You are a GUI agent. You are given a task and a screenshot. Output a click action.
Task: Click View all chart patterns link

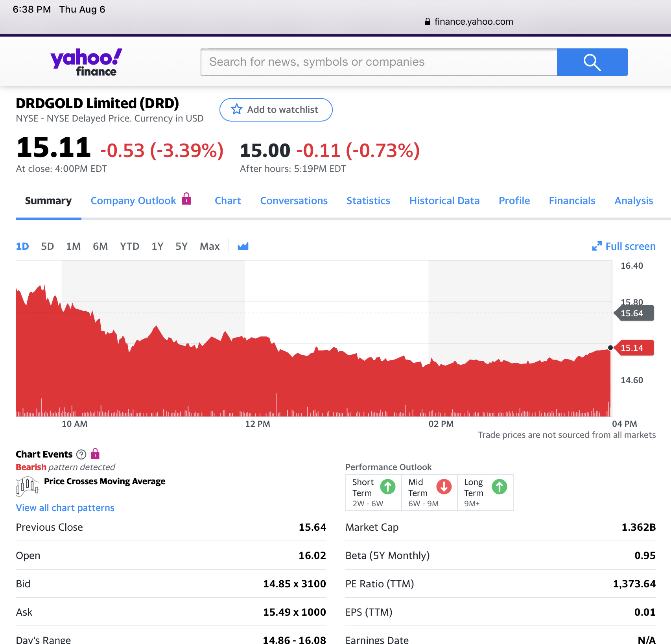click(65, 508)
